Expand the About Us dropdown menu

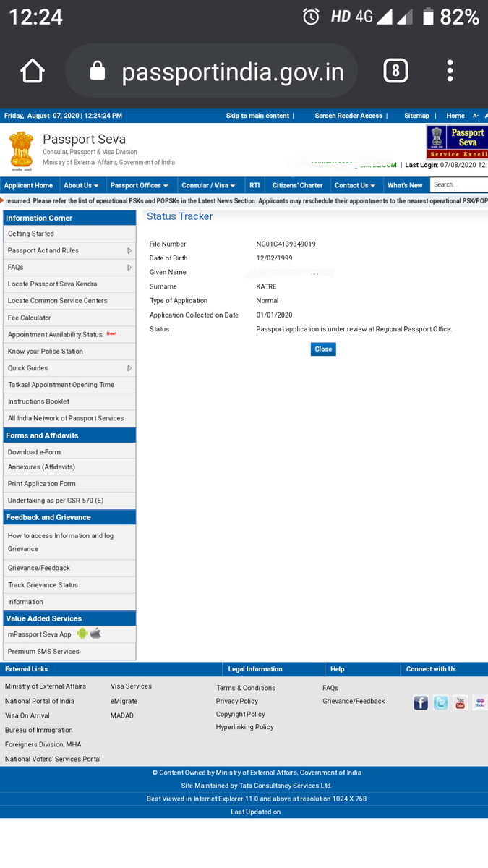click(81, 185)
